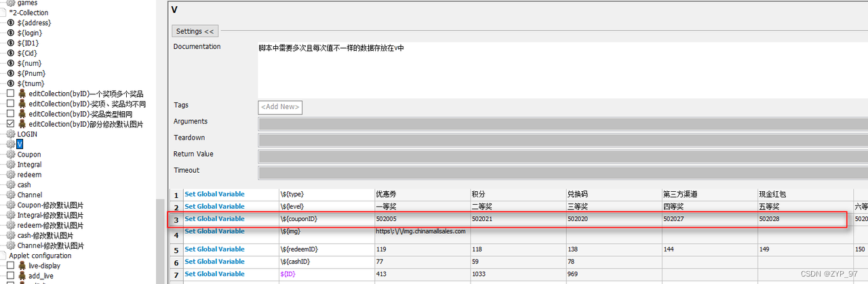The width and height of the screenshot is (868, 284).
Task: Click the Coupon-修改默认图片 gear icon
Action: 11,205
